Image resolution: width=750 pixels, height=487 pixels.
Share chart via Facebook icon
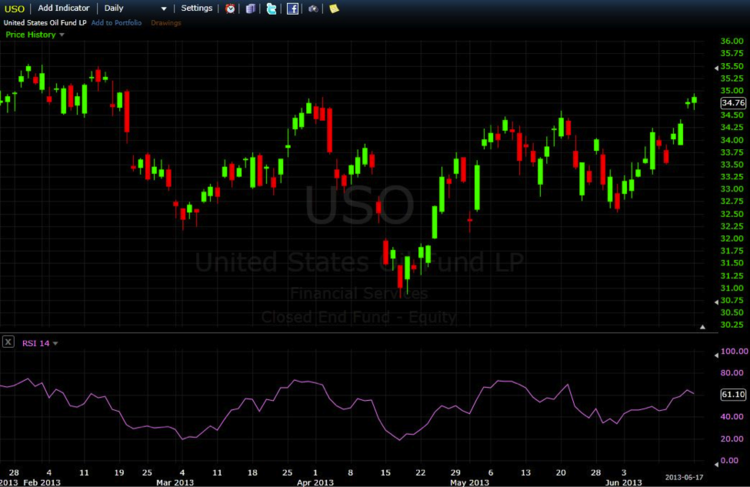[x=293, y=8]
